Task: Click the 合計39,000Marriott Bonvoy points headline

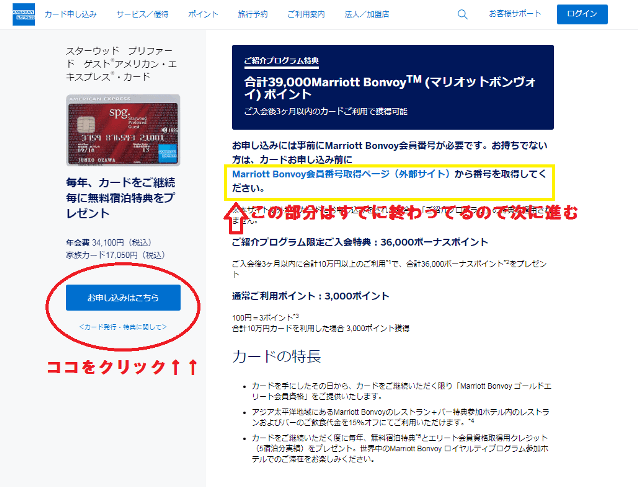Action: click(x=390, y=88)
